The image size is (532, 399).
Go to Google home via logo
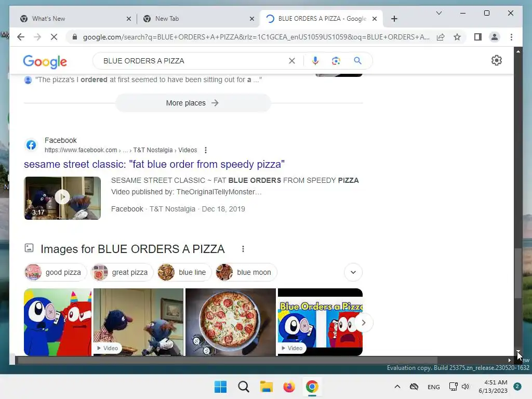point(45,62)
